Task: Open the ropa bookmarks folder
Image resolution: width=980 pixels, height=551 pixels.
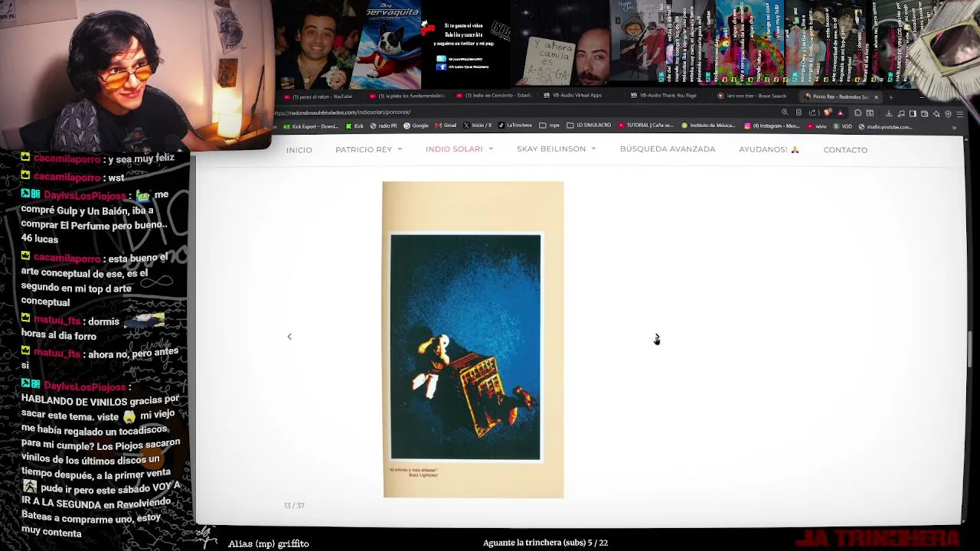Action: [550, 126]
